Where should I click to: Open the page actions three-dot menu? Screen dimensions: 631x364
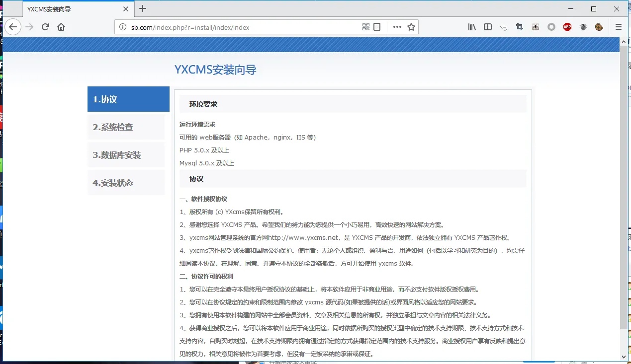click(x=397, y=27)
